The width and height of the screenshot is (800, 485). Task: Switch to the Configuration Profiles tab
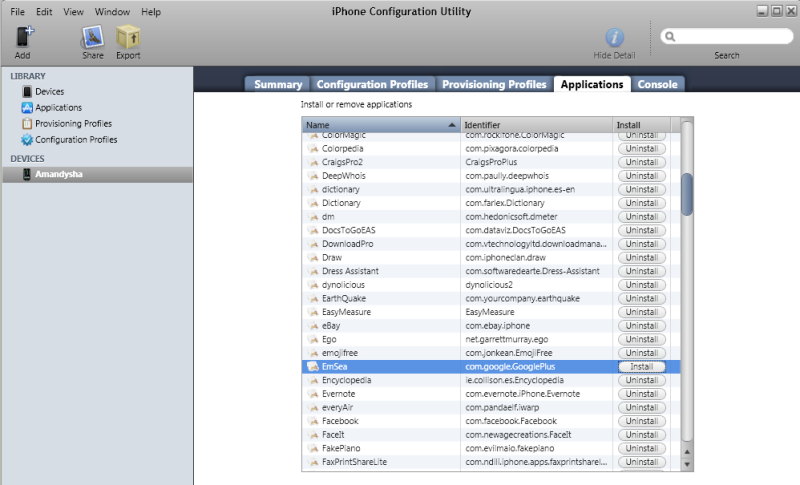(x=372, y=84)
